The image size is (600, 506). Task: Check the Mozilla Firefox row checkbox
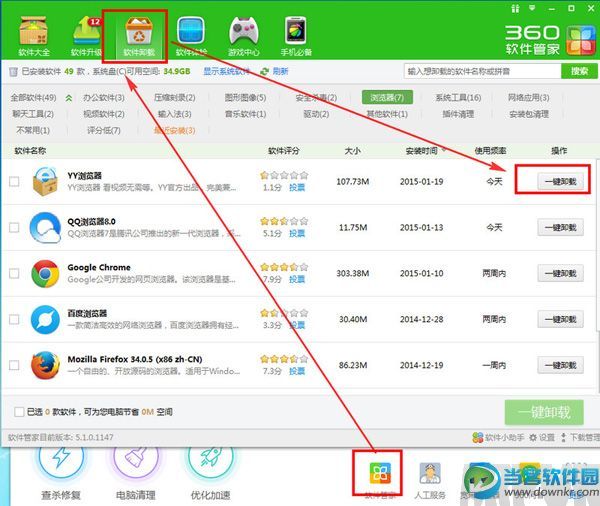(14, 365)
